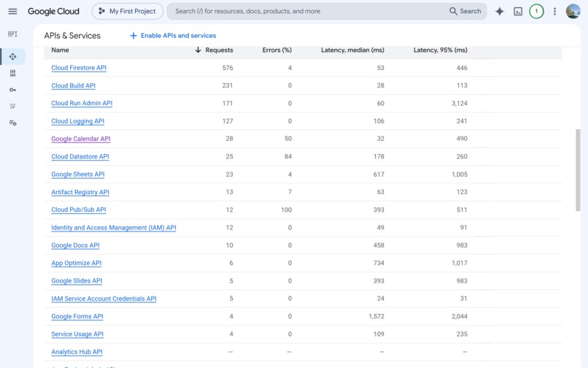Open notifications badge showing 1
This screenshot has width=588, height=368.
point(536,11)
